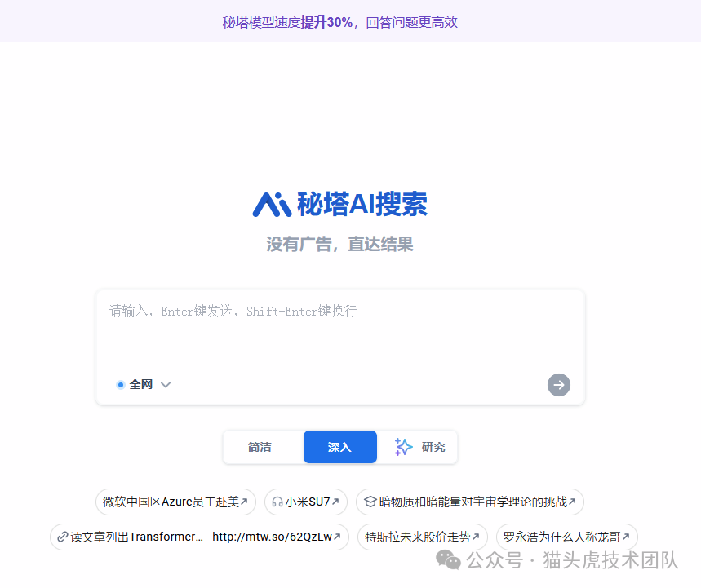The height and width of the screenshot is (588, 701).
Task: Click the link icon on 读文章 chip
Action: click(x=63, y=537)
